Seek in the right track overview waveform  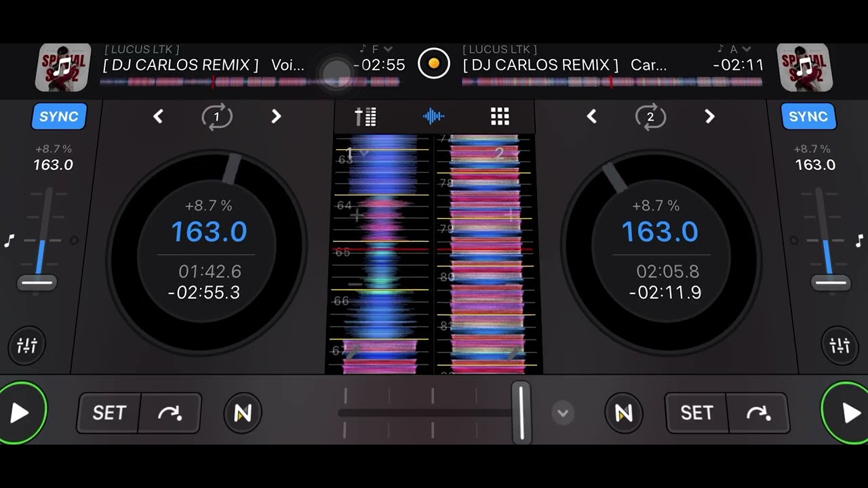click(x=612, y=82)
